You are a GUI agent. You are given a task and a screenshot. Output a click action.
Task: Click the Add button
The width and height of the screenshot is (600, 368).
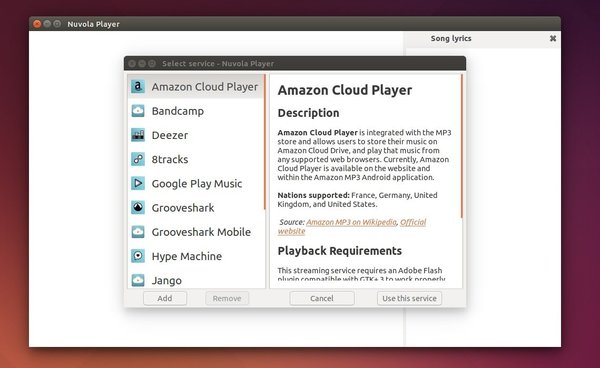pyautogui.click(x=165, y=298)
